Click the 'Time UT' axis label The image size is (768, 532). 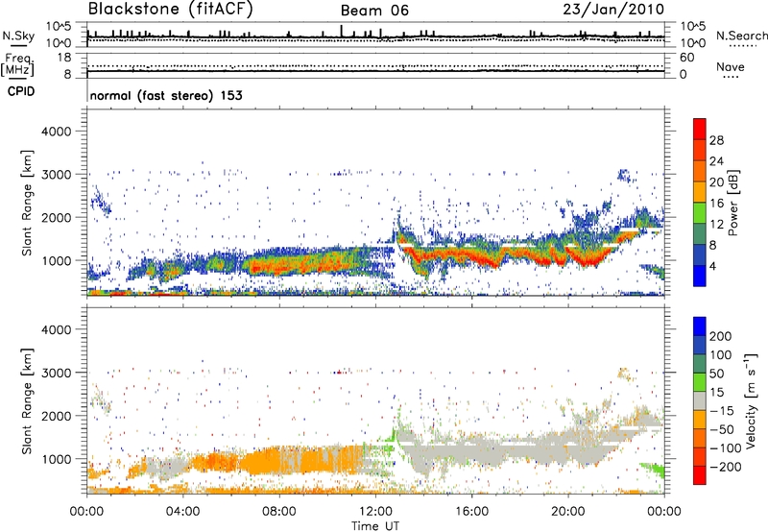(x=375, y=526)
